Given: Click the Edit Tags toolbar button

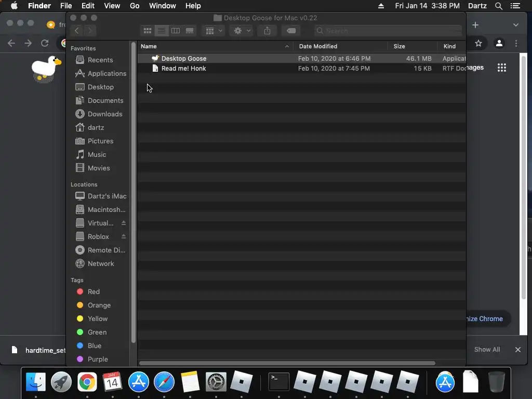Looking at the screenshot, I should (x=291, y=31).
